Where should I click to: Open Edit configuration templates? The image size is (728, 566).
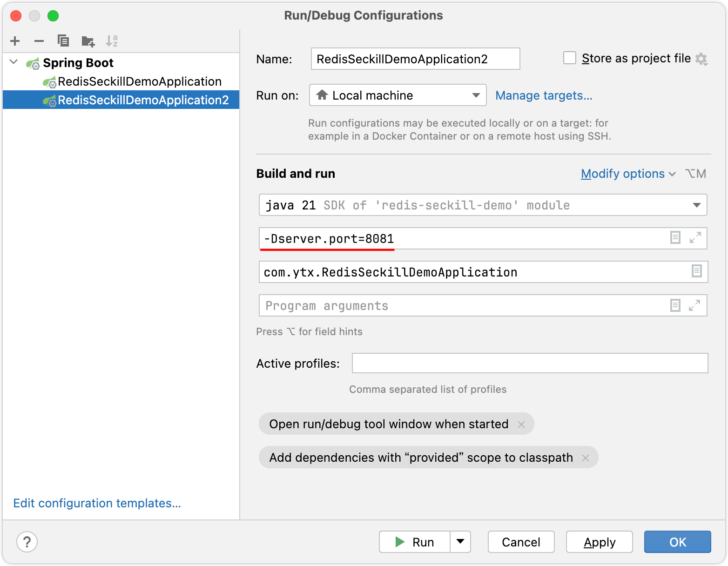pyautogui.click(x=97, y=503)
